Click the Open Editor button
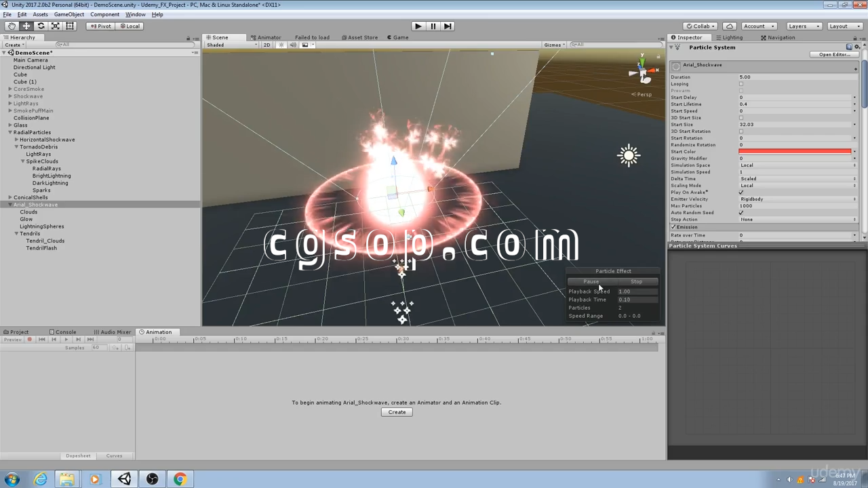The image size is (868, 488). click(x=834, y=54)
